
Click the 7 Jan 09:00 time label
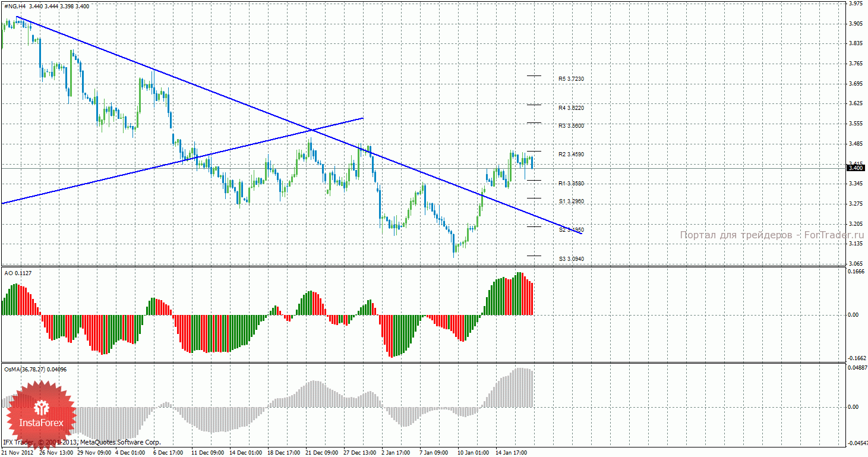[434, 453]
